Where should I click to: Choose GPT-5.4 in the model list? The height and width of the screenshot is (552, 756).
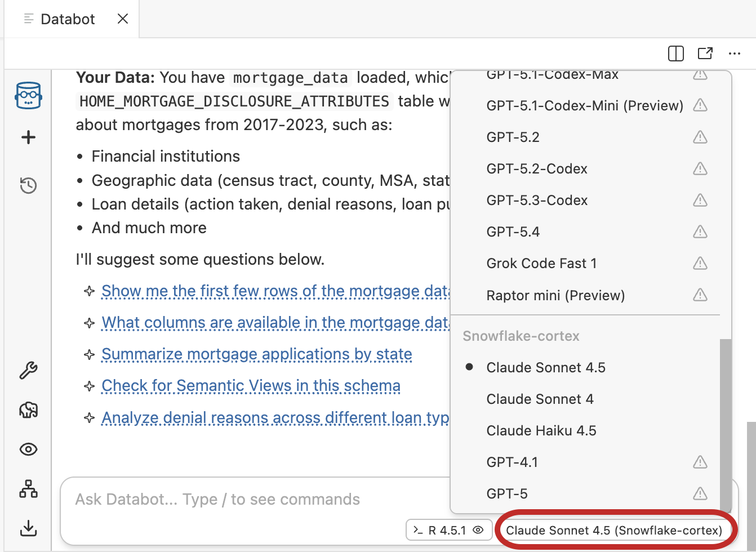[513, 232]
